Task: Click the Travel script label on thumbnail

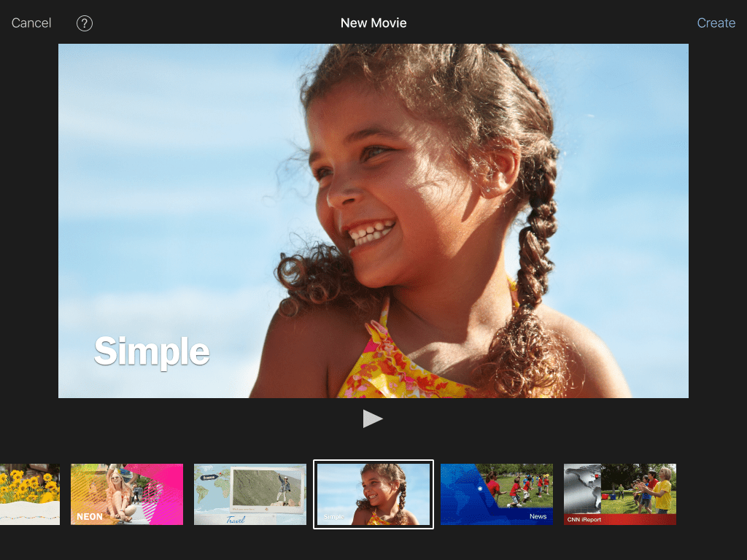Action: coord(236,519)
